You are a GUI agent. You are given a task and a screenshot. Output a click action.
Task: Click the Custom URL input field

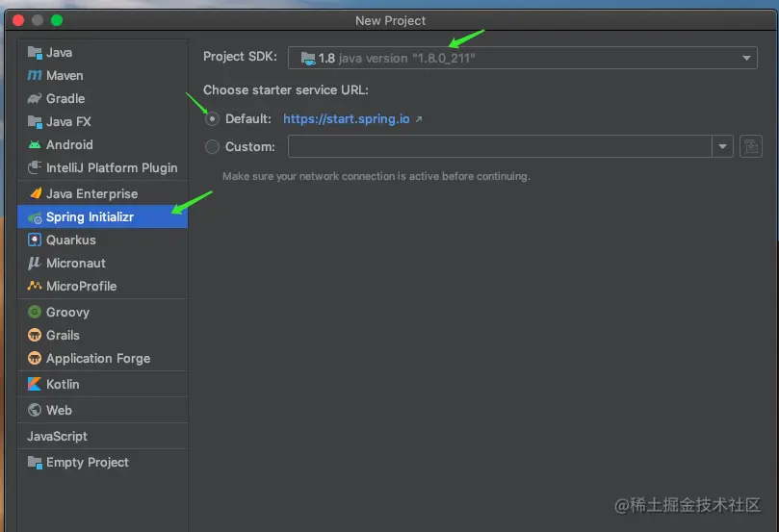[500, 147]
